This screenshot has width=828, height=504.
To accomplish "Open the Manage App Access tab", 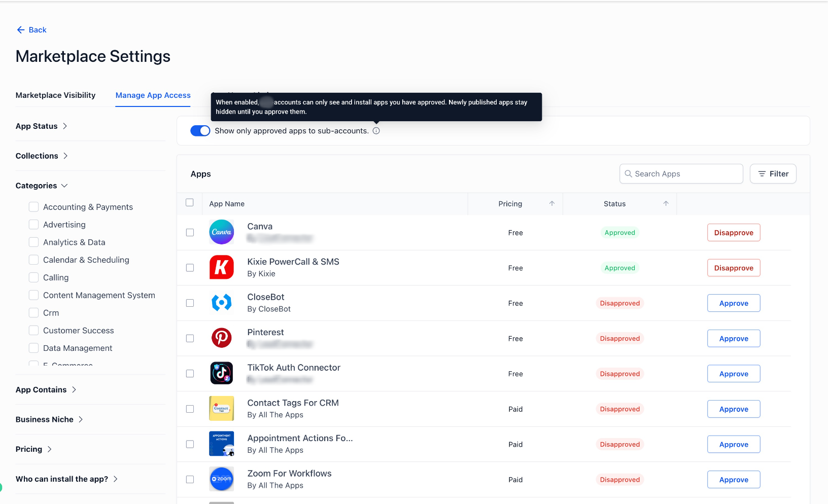I will pyautogui.click(x=153, y=95).
